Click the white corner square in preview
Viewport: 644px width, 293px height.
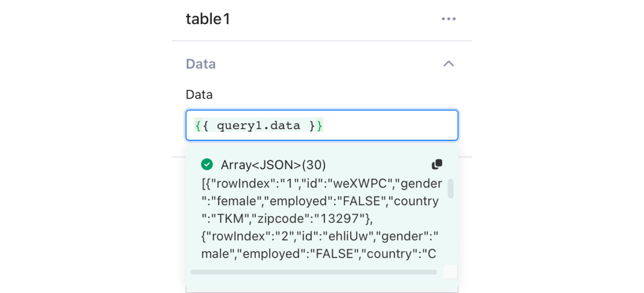click(450, 272)
